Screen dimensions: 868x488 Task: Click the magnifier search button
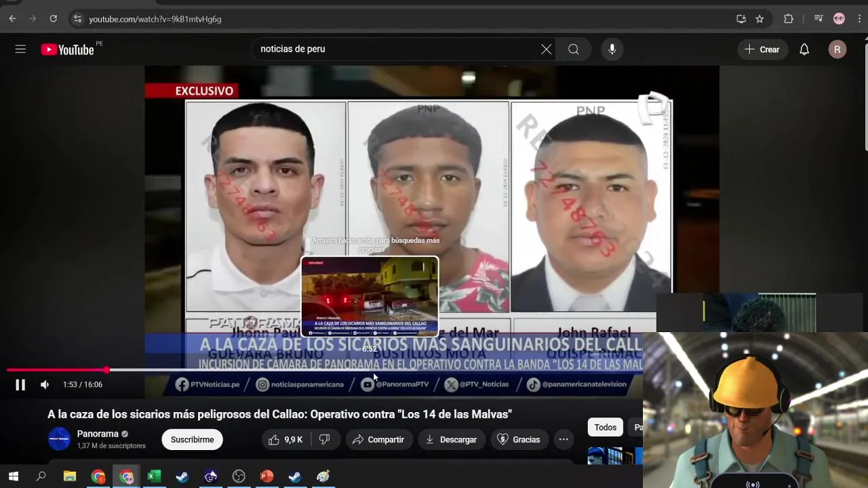[574, 49]
